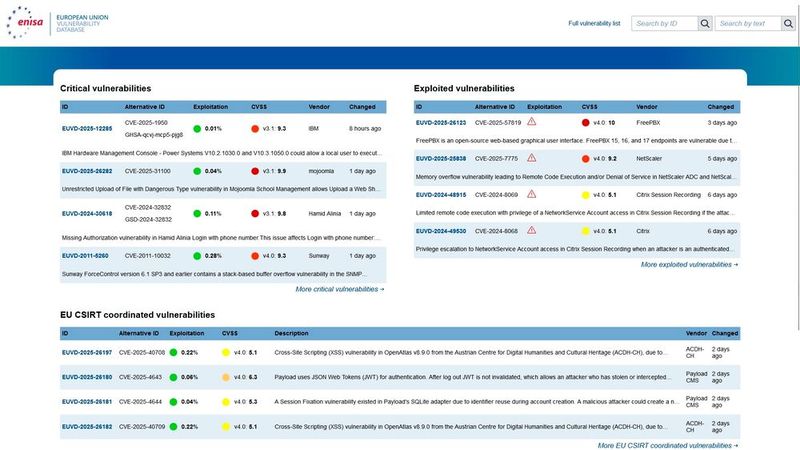Viewport: 800px width, 450px height.
Task: Click the EU CSIRT coordinated vulnerabilities heading
Action: [x=137, y=315]
